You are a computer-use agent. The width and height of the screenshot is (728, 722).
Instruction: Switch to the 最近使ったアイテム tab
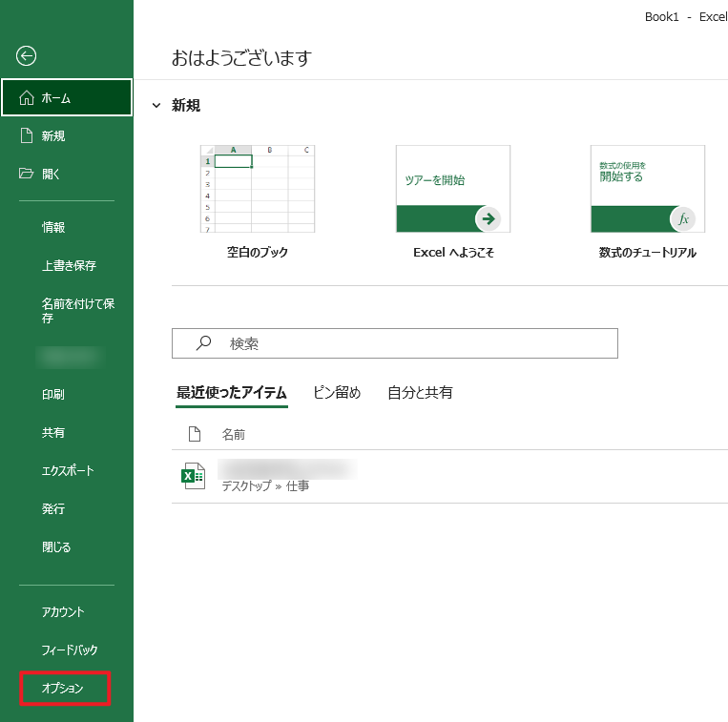click(x=232, y=393)
